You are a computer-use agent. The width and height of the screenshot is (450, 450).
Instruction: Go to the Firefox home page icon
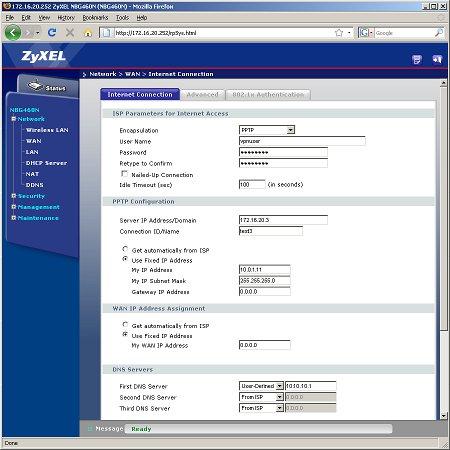pyautogui.click(x=88, y=33)
